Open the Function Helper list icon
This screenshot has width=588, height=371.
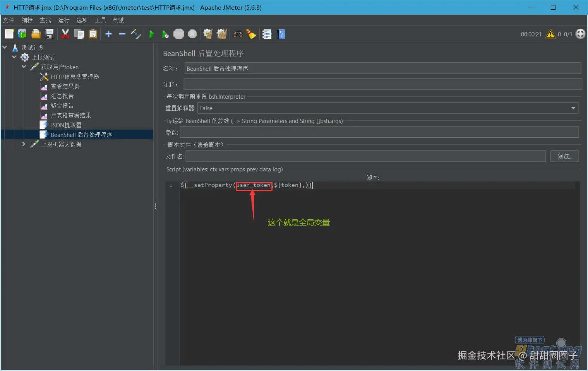[x=267, y=34]
